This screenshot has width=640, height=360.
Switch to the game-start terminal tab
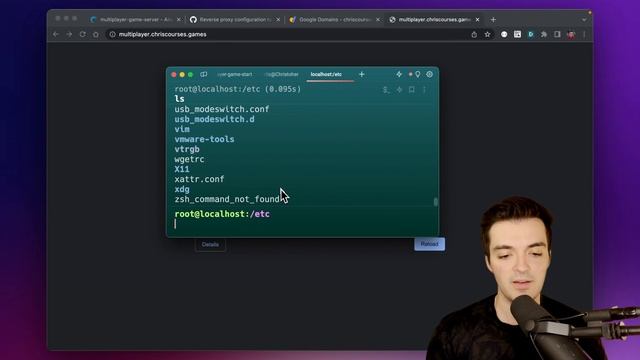click(235, 74)
